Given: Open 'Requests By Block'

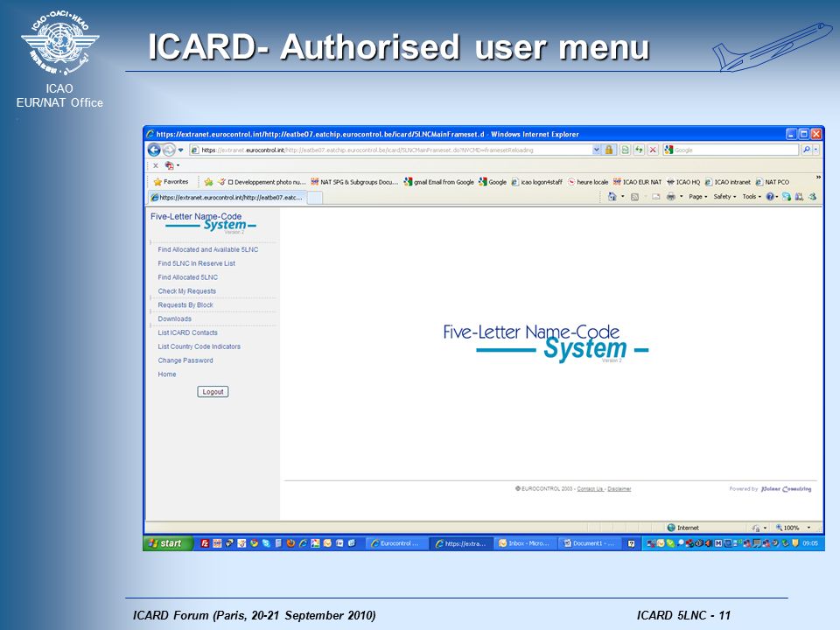Looking at the screenshot, I should click(185, 305).
